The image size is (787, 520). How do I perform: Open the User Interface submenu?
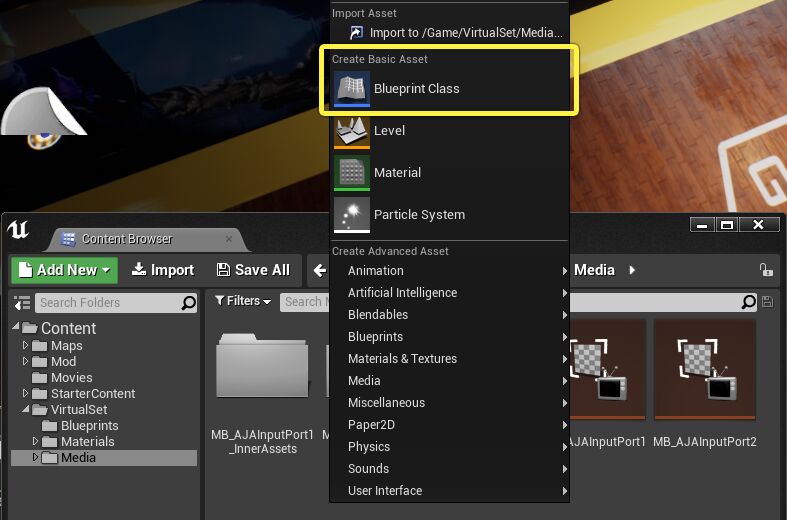[x=449, y=491]
